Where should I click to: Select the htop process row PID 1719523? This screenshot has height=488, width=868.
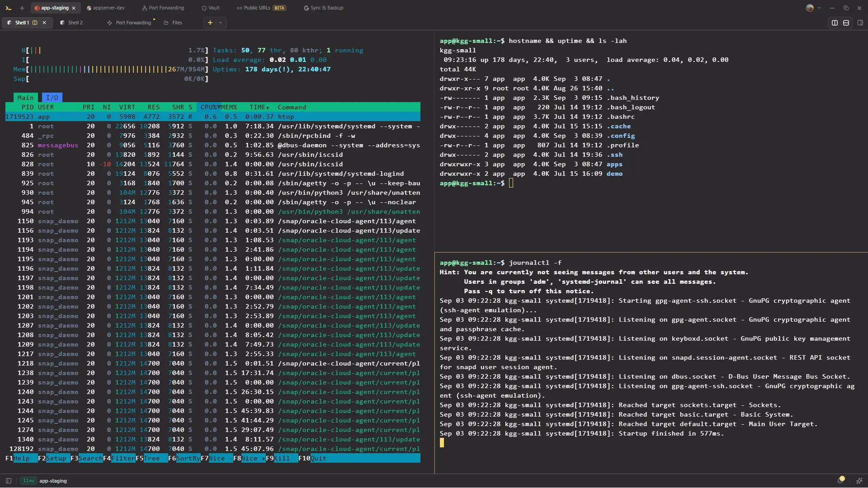[212, 117]
